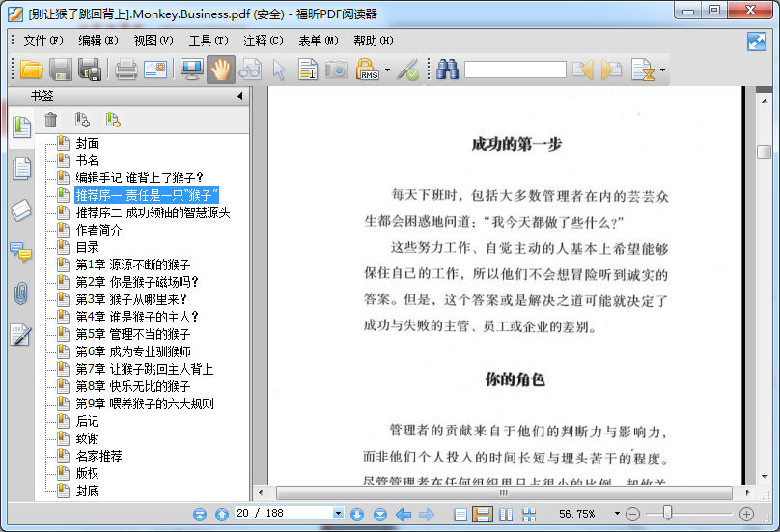
Task: Click the RMS lock icon
Action: [x=367, y=70]
